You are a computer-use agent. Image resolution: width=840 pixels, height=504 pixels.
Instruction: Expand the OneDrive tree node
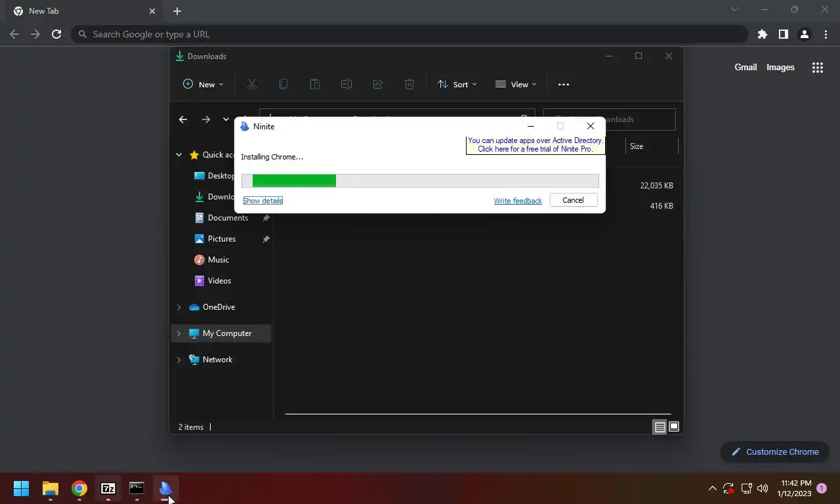[178, 307]
